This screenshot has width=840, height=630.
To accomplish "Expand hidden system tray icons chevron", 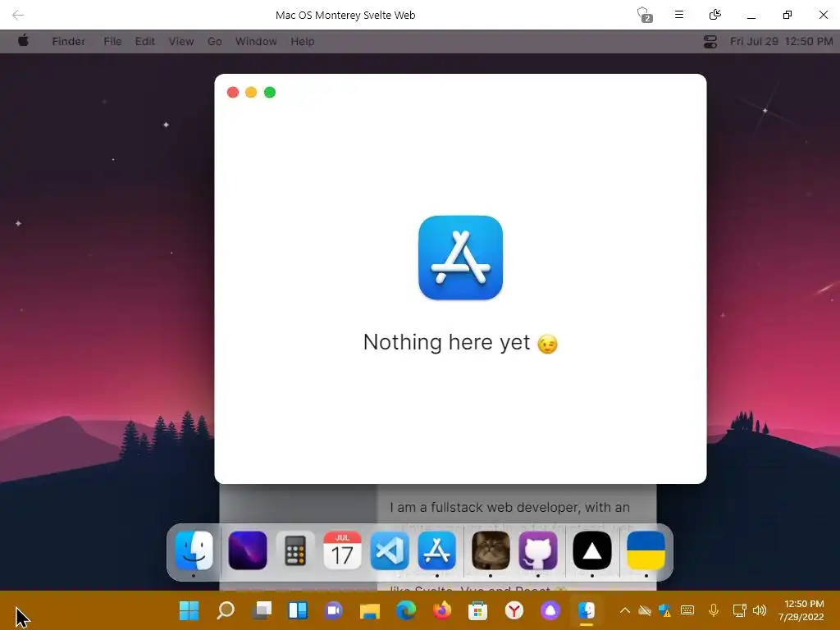I will (x=624, y=610).
